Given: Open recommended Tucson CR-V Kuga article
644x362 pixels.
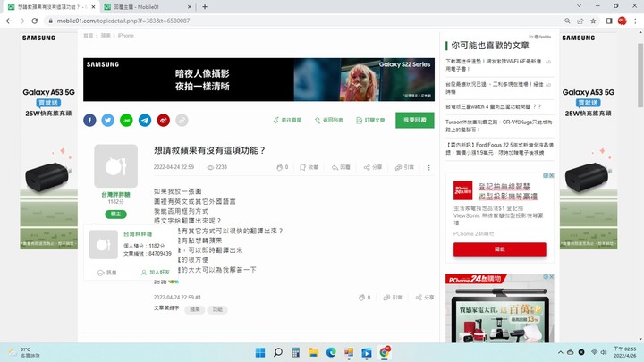Looking at the screenshot, I should pyautogui.click(x=498, y=126).
